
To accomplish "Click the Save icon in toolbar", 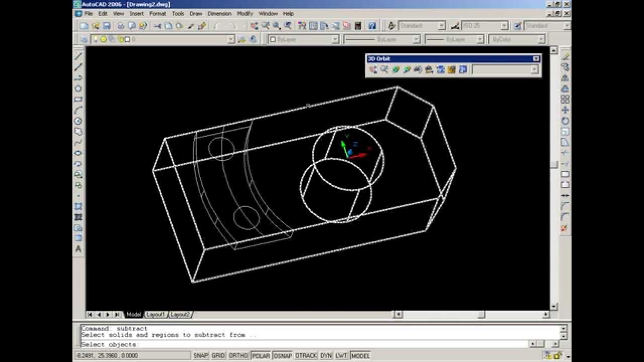I will pyautogui.click(x=106, y=26).
